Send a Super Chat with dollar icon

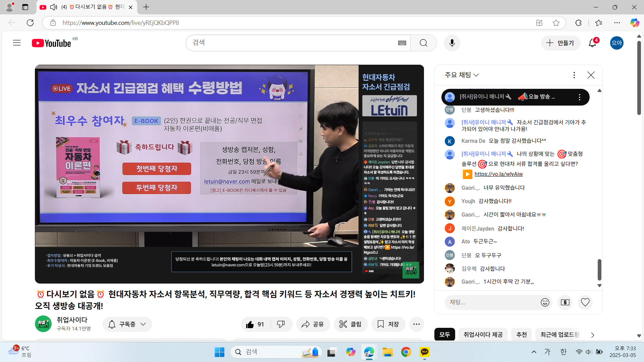(565, 302)
